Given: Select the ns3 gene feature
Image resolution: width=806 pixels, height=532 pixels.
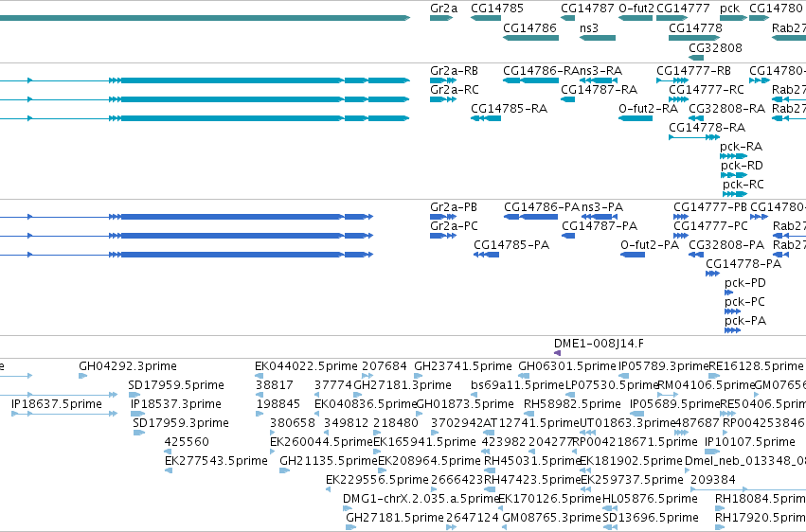Looking at the screenshot, I should pyautogui.click(x=598, y=38).
